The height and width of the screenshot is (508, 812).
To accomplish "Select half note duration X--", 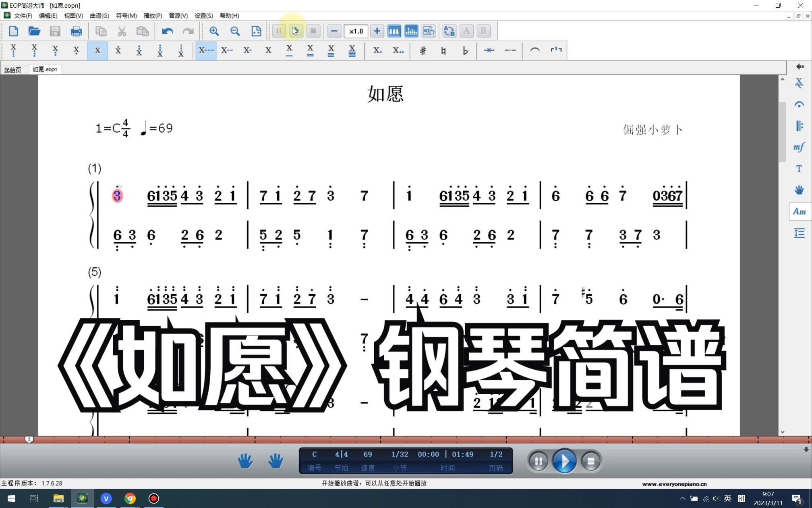I will [x=227, y=51].
